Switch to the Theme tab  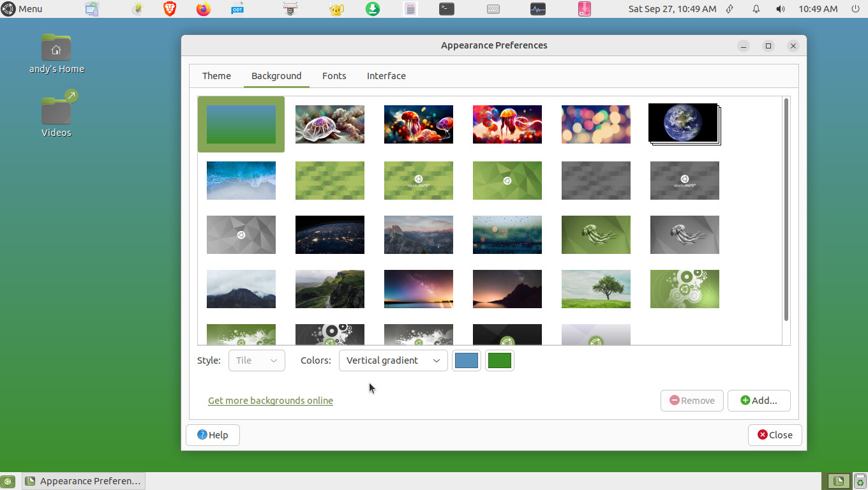[x=216, y=76]
